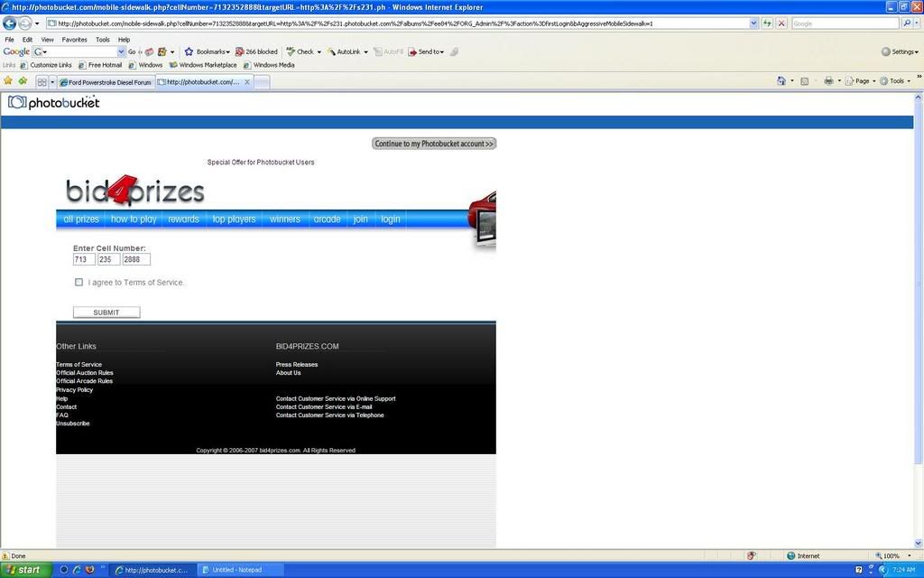Add to Favorites with the green plus star icon

[23, 80]
